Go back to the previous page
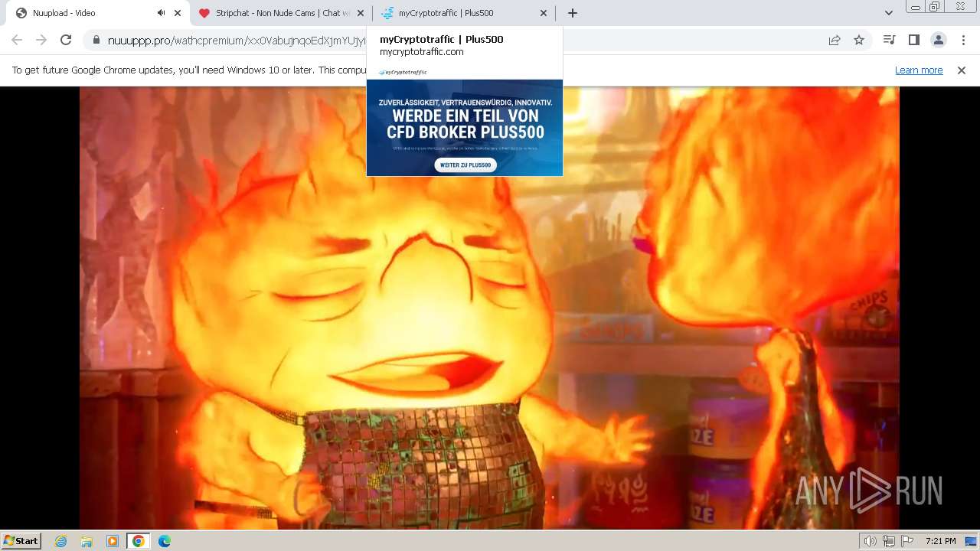The height and width of the screenshot is (551, 980). coord(17,40)
